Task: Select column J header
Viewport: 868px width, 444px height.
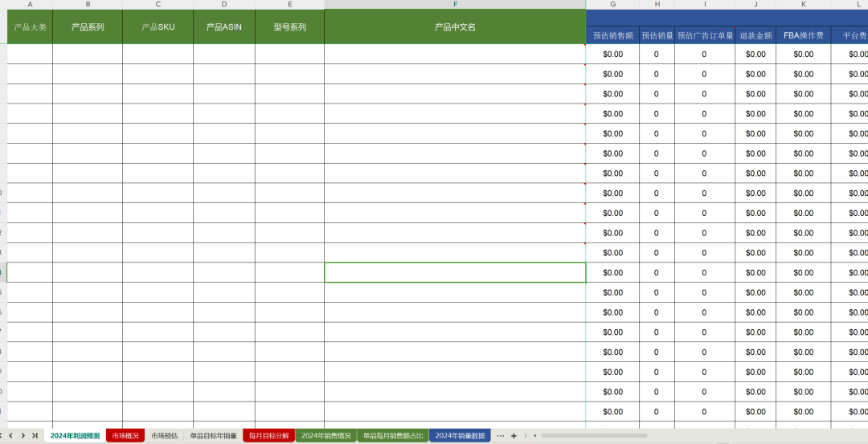Action: (x=755, y=5)
